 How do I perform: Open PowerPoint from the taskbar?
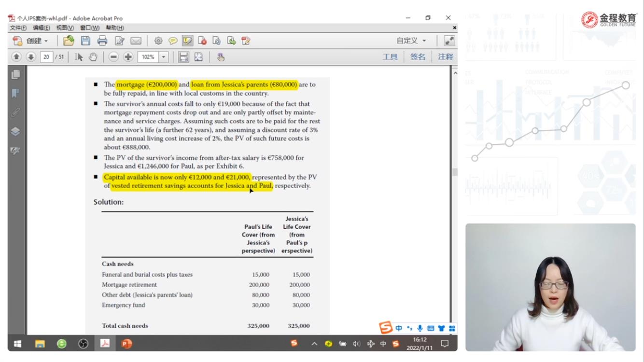[x=126, y=344]
